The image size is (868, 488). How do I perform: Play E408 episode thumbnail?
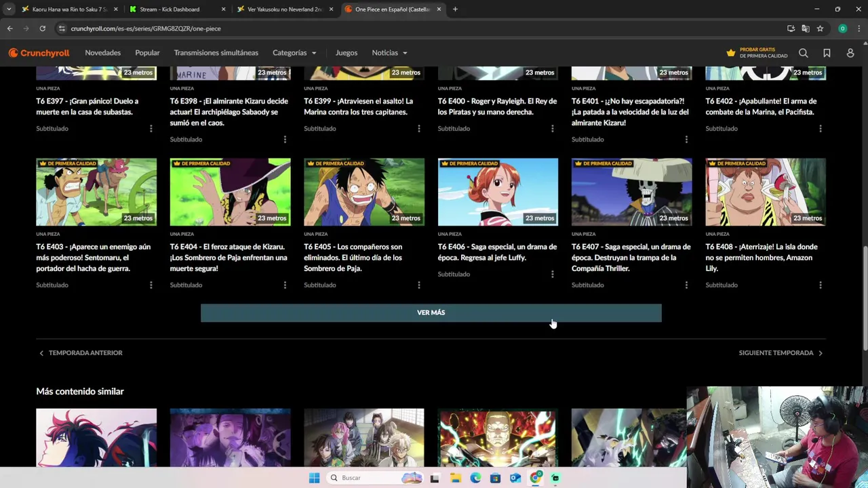[x=766, y=192]
